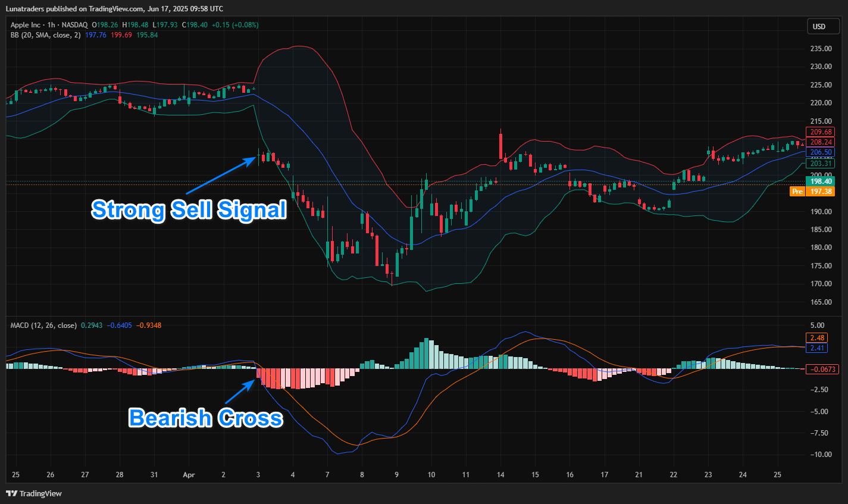Image resolution: width=848 pixels, height=504 pixels.
Task: Click date 7 on the time axis
Action: 327,475
